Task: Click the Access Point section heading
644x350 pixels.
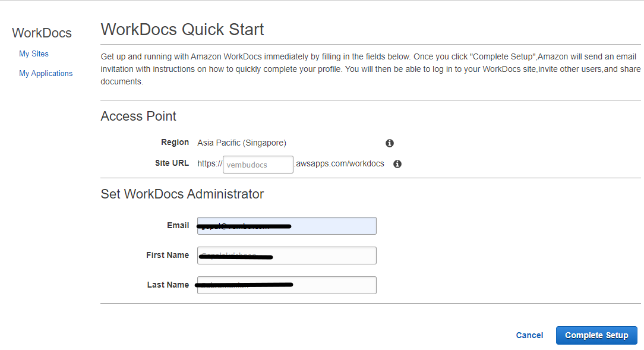Action: [x=138, y=116]
